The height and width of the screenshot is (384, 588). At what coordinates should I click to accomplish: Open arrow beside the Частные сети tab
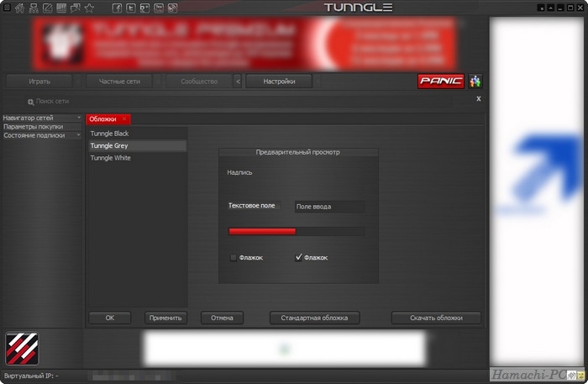click(x=158, y=81)
